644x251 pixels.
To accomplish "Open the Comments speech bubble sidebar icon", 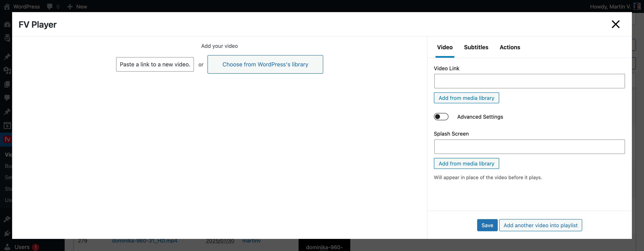I will pyautogui.click(x=7, y=98).
